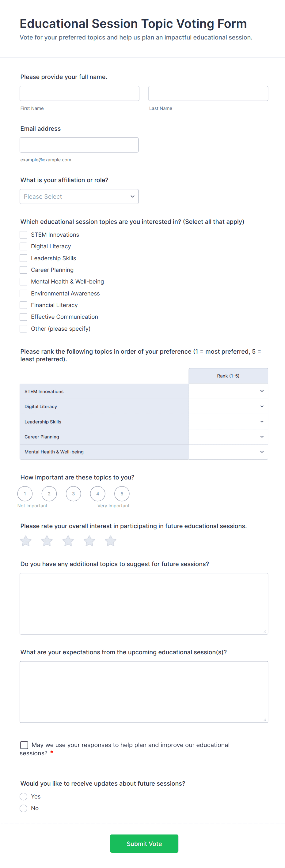Open rank dropdown for Mental Health & Well-being
285x868 pixels.
point(228,452)
